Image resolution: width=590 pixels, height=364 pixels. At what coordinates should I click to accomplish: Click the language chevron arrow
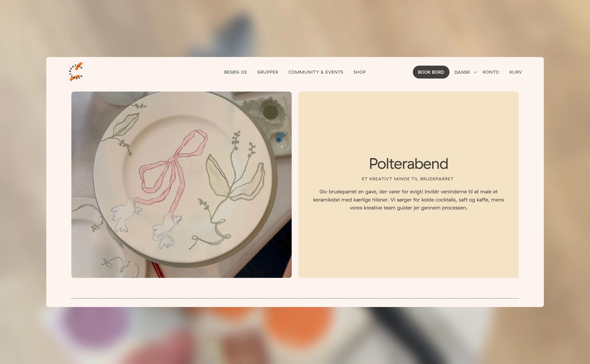point(475,72)
